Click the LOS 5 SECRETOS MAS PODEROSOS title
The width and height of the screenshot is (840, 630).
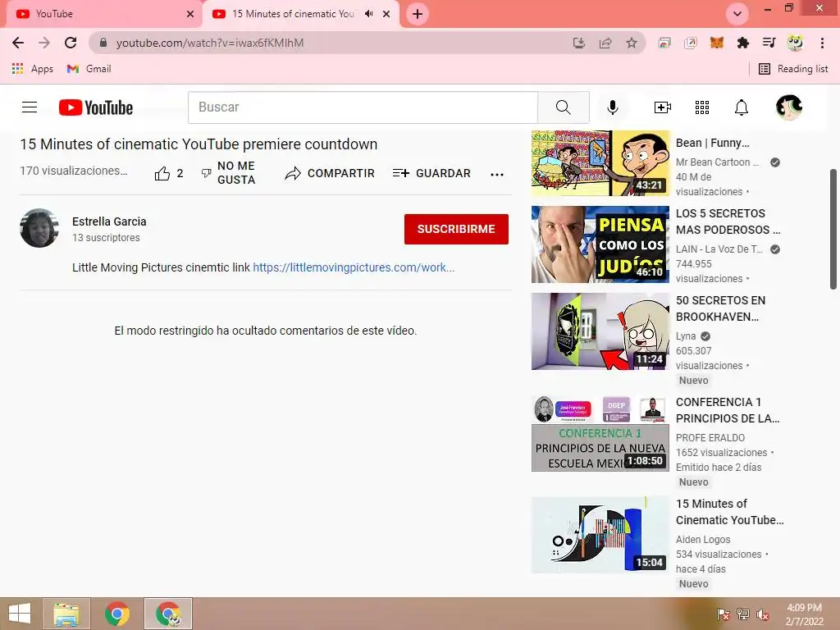tap(728, 221)
